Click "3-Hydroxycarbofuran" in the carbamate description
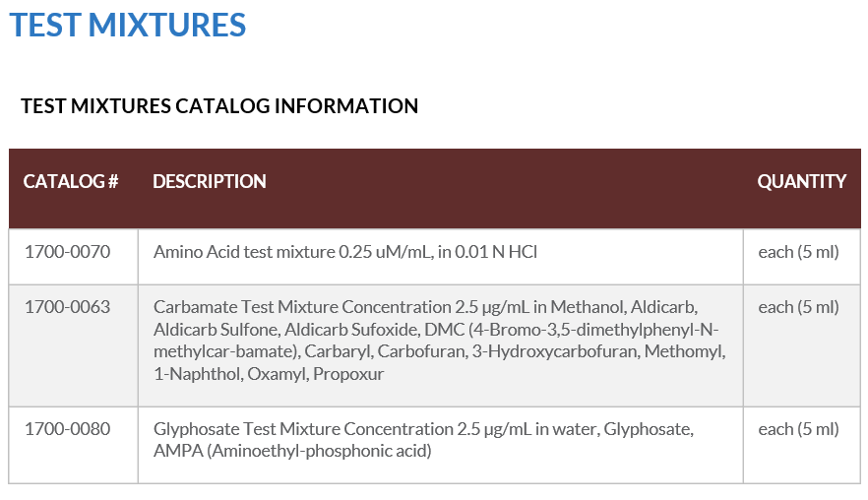 pyautogui.click(x=553, y=351)
